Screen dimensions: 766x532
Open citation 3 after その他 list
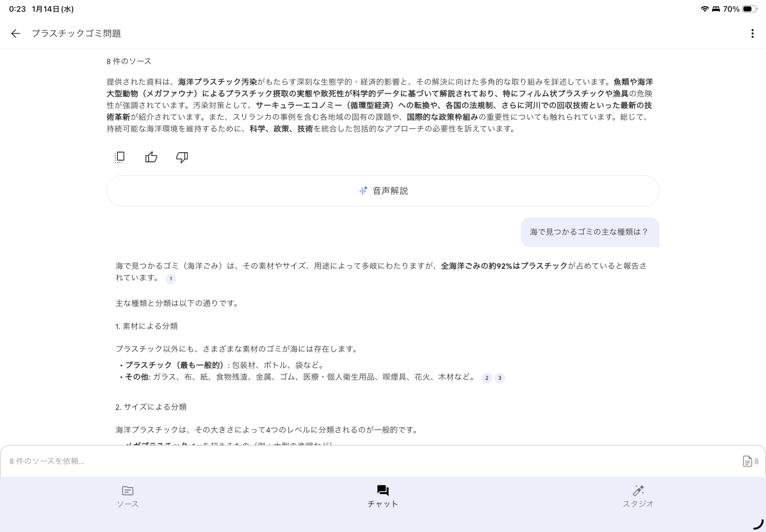point(499,378)
